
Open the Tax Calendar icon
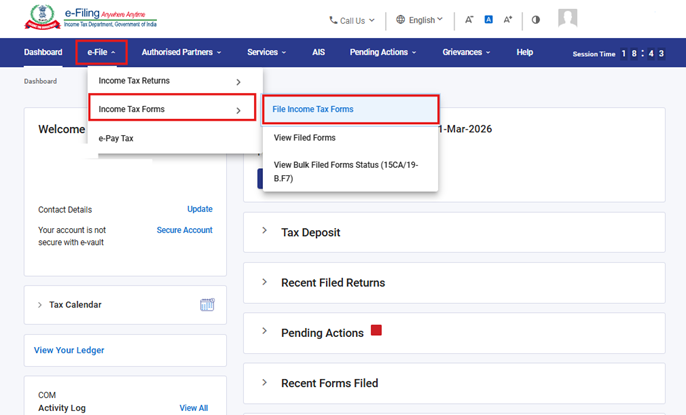[x=207, y=305]
